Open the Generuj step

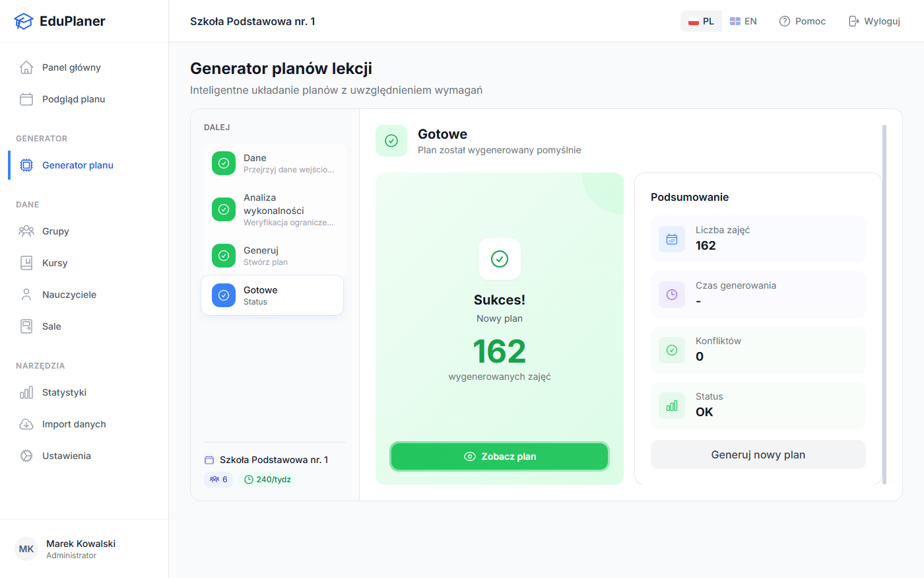273,256
